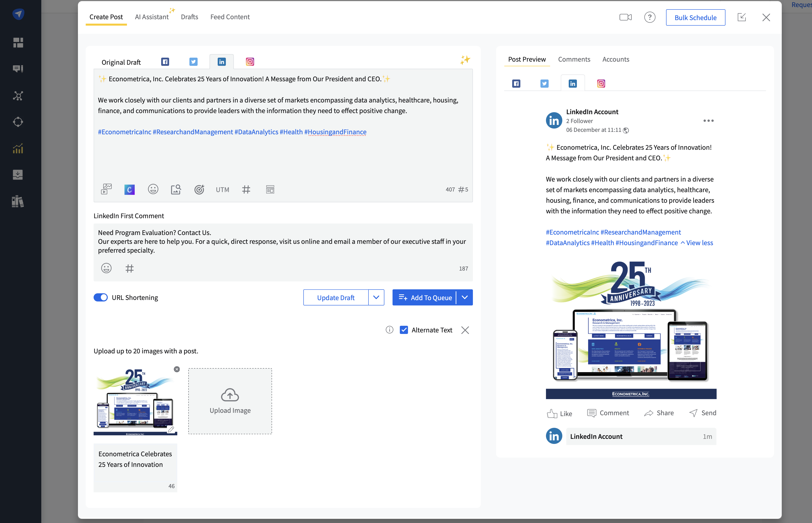Open the hashtag manager in post editor
Image resolution: width=812 pixels, height=523 pixels.
pos(246,189)
